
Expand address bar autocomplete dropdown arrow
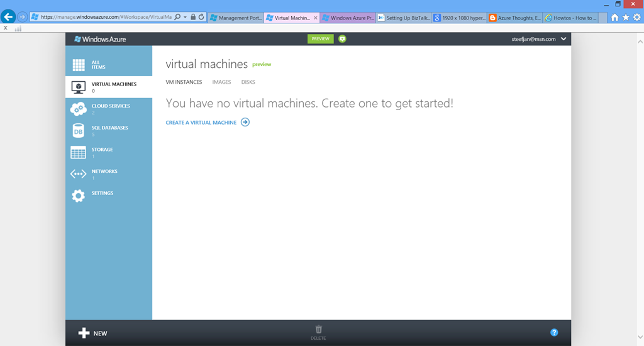tap(186, 17)
